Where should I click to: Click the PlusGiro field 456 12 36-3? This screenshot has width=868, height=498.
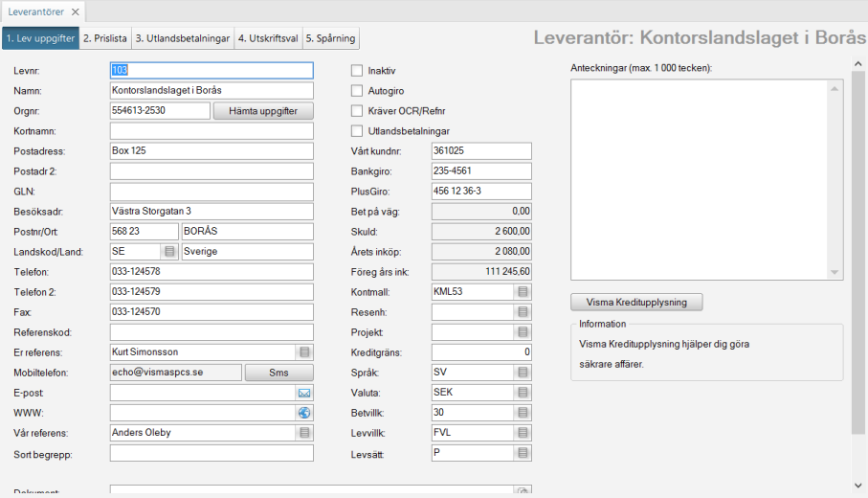pos(481,192)
